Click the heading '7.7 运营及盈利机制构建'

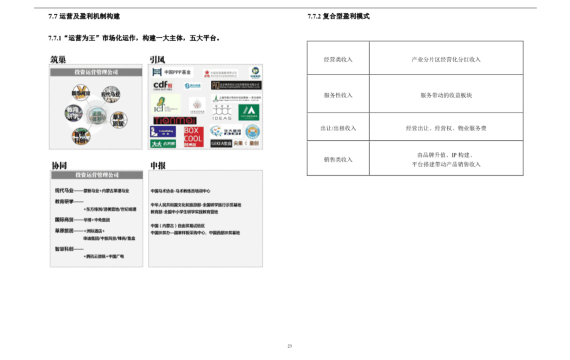tap(84, 16)
